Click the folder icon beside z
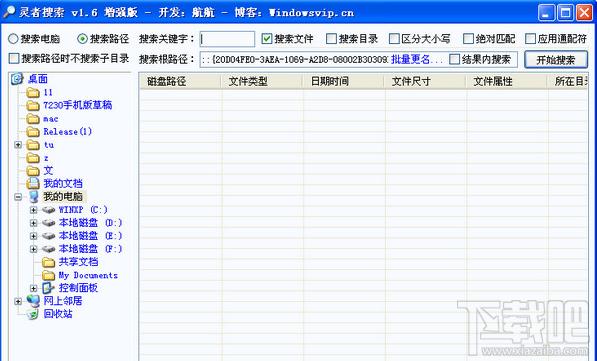The width and height of the screenshot is (597, 361). (33, 158)
